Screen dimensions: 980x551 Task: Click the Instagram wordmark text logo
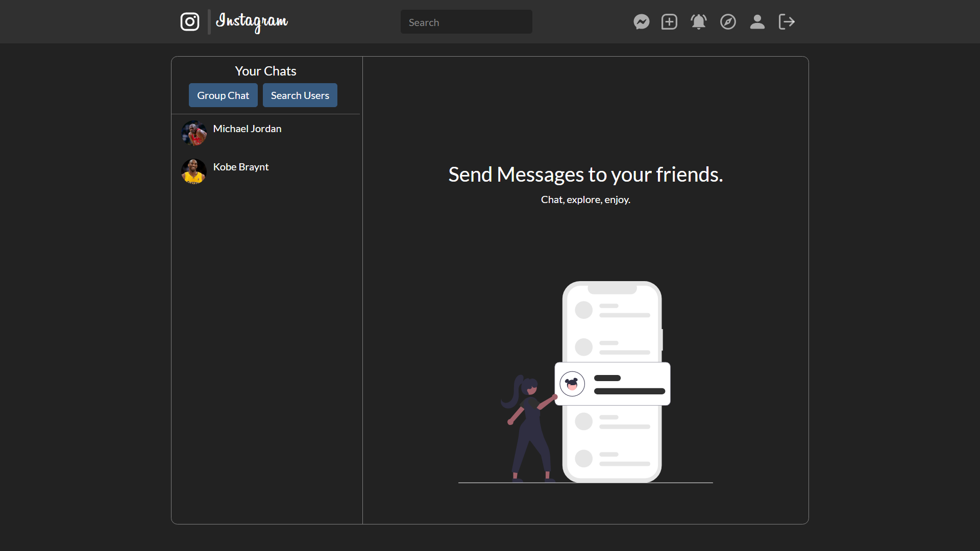pos(252,22)
